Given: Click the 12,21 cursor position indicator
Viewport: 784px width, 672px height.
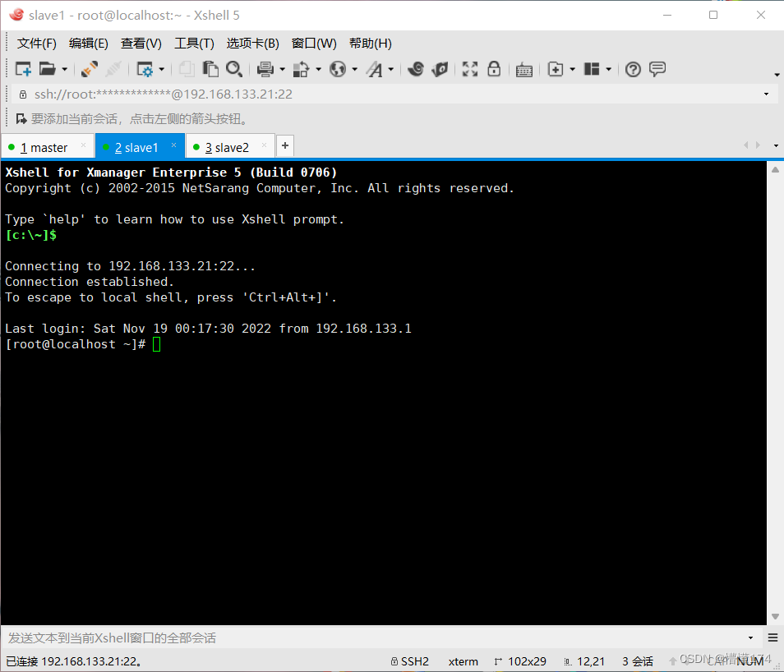Looking at the screenshot, I should tap(584, 661).
